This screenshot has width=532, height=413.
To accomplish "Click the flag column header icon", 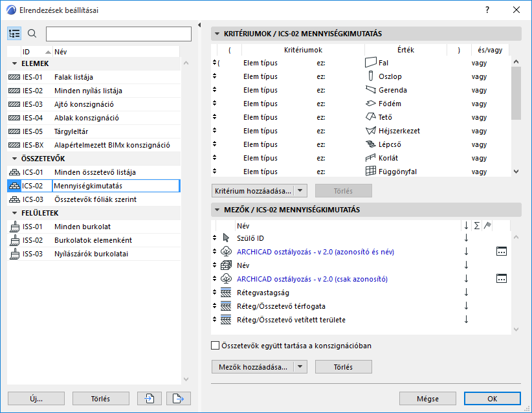I will 487,225.
